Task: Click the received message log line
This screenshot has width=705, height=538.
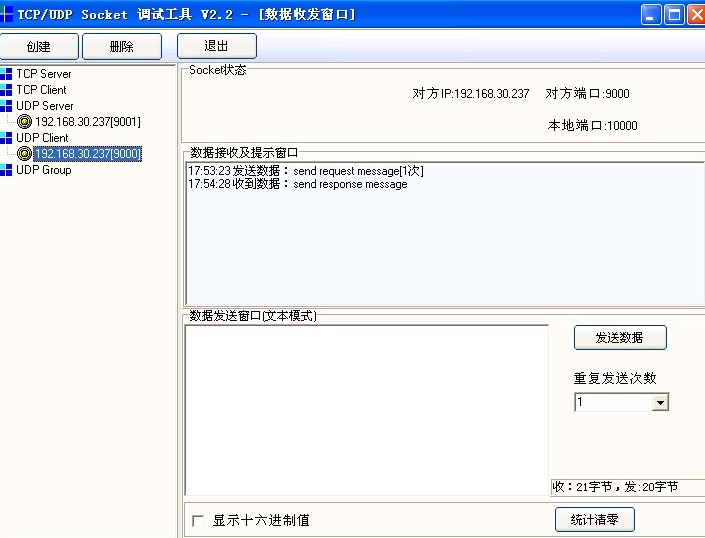Action: coord(298,185)
